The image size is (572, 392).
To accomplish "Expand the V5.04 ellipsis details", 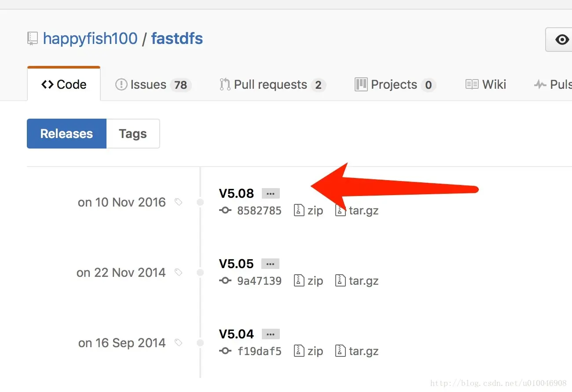I will [271, 334].
